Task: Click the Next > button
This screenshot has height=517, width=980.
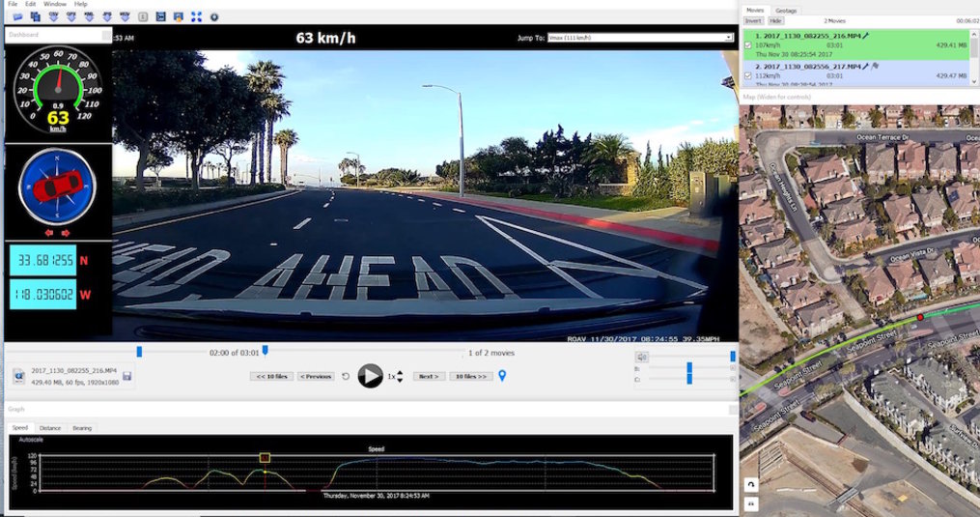Action: (x=429, y=376)
